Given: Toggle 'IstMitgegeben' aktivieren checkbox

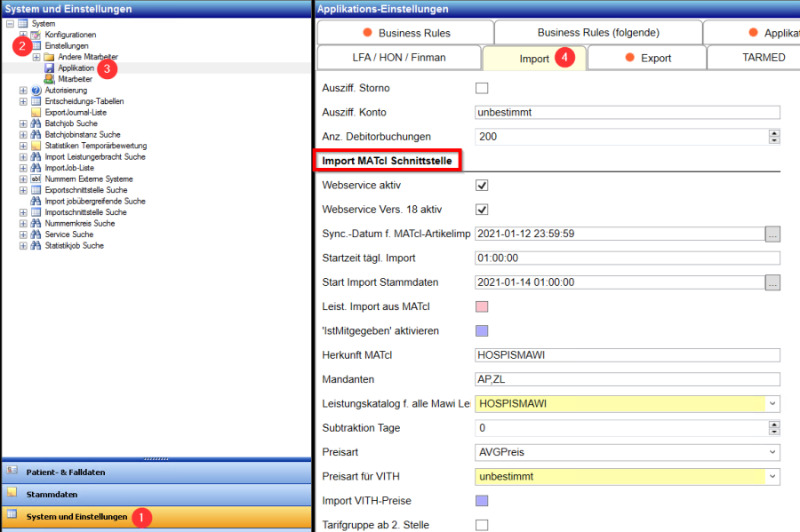Looking at the screenshot, I should [x=482, y=330].
